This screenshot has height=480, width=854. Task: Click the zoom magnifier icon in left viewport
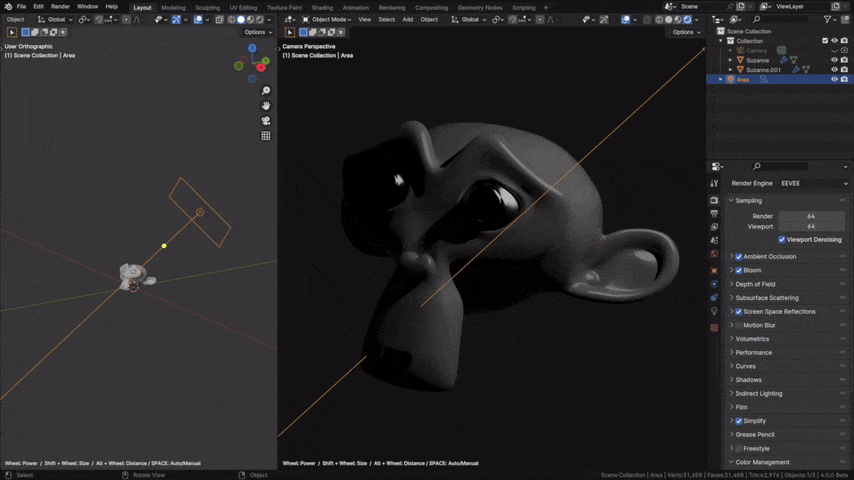click(266, 90)
